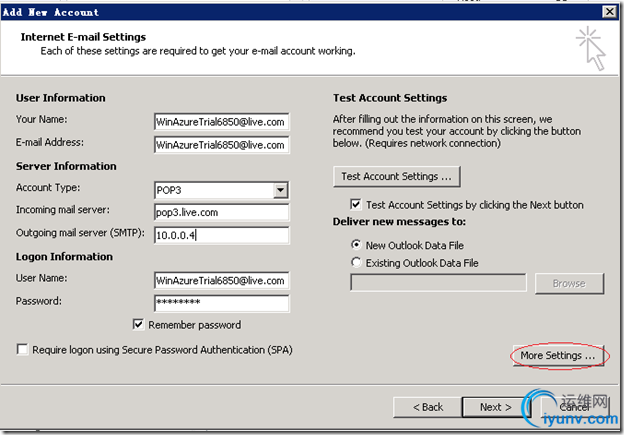
Task: Click the Your Name input field
Action: pyautogui.click(x=222, y=122)
